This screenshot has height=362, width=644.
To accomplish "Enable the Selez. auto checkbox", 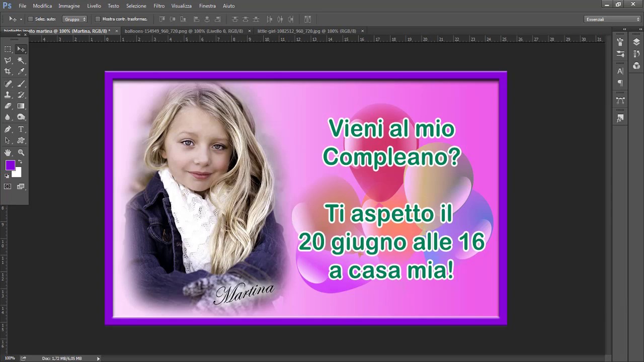I will click(x=30, y=19).
